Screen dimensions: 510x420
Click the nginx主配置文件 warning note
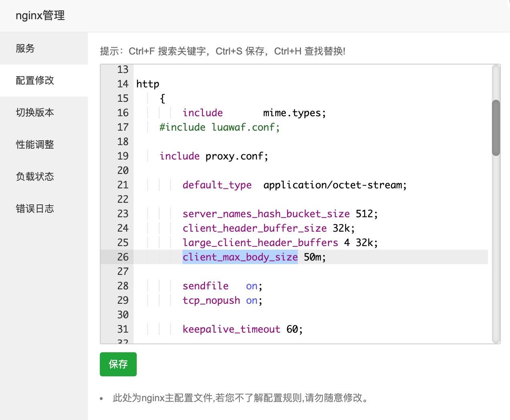240,398
